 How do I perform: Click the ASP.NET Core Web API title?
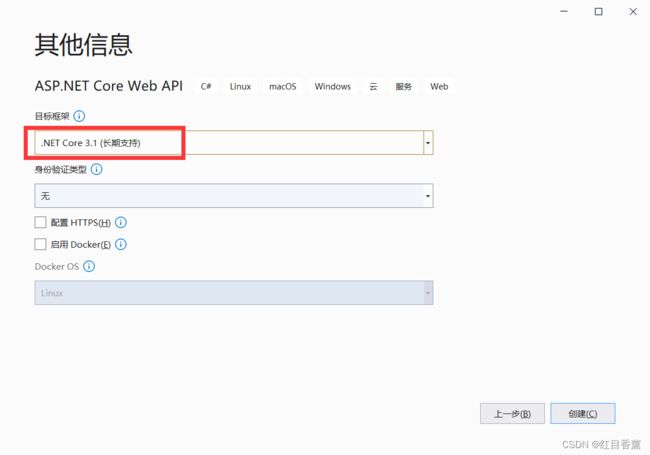tap(109, 86)
